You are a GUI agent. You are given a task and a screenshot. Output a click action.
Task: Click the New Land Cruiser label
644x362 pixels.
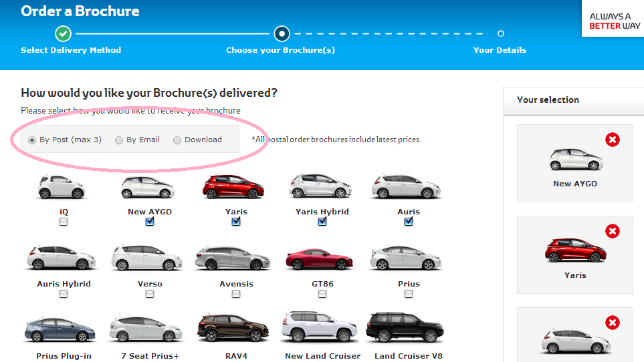pyautogui.click(x=323, y=356)
